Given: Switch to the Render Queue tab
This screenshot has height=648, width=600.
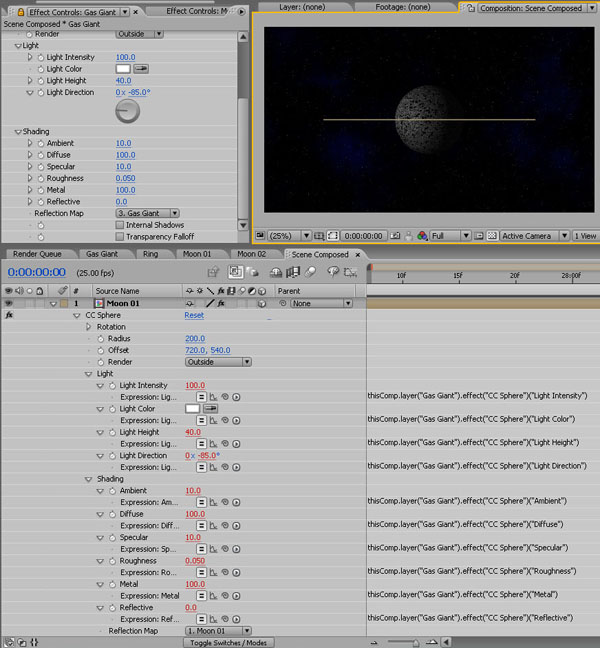Looking at the screenshot, I should click(37, 254).
